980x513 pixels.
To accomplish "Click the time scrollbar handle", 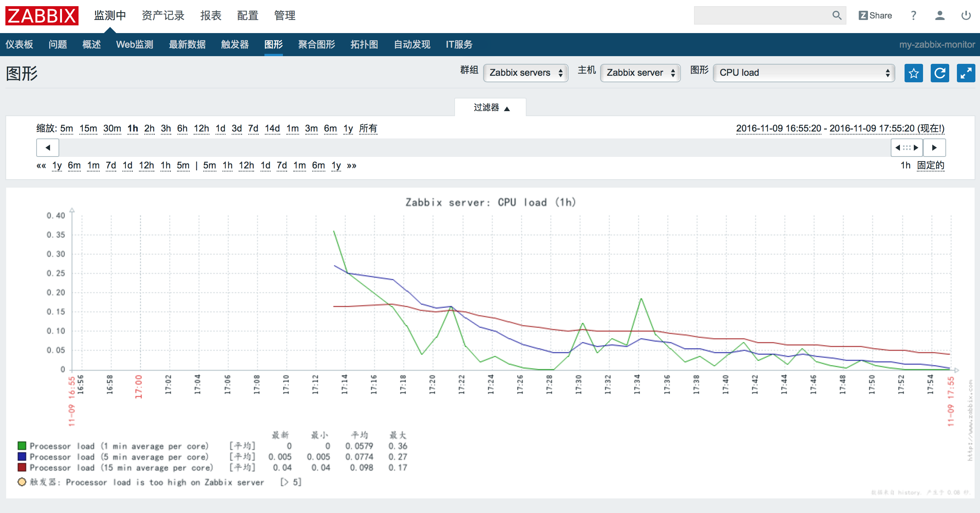I will click(907, 148).
